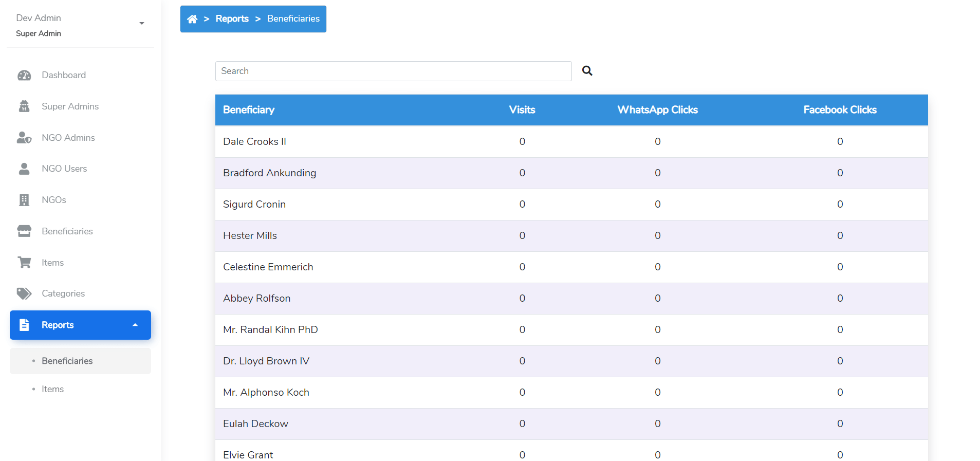
Task: Go to Beneficiaries in main sidebar
Action: [x=67, y=231]
